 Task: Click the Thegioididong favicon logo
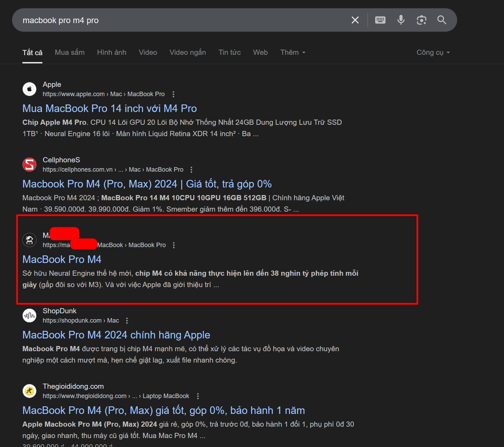30,391
